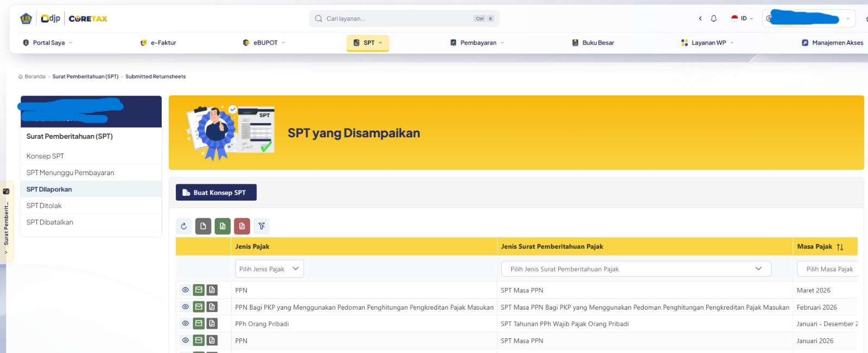View the Februari 2026 return via eye icon

pos(186,307)
